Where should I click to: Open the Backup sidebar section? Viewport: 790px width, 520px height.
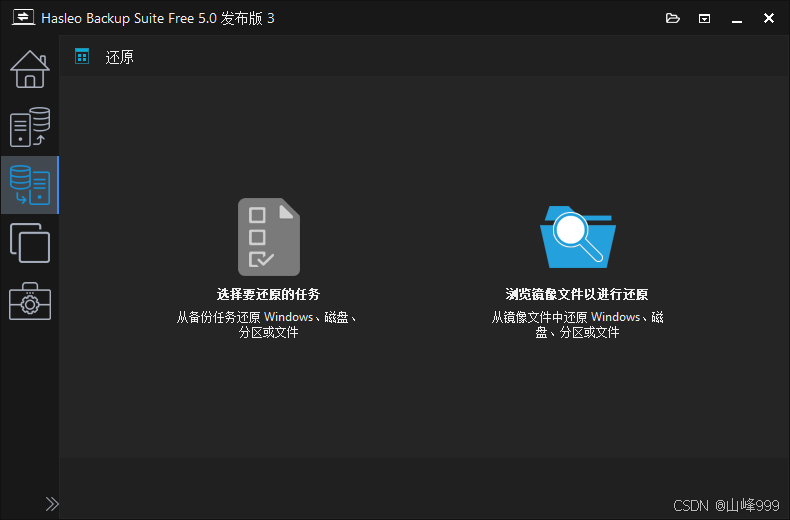[x=30, y=127]
